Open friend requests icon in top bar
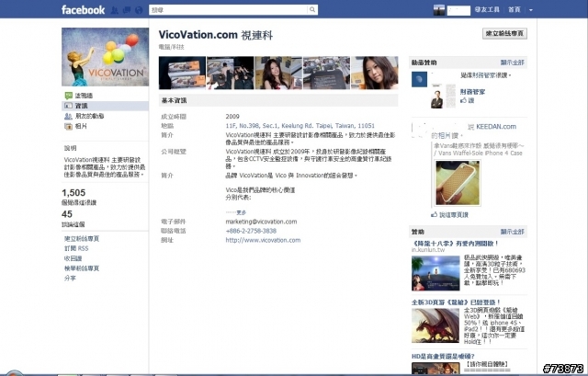This screenshot has height=376, width=588. [115, 10]
